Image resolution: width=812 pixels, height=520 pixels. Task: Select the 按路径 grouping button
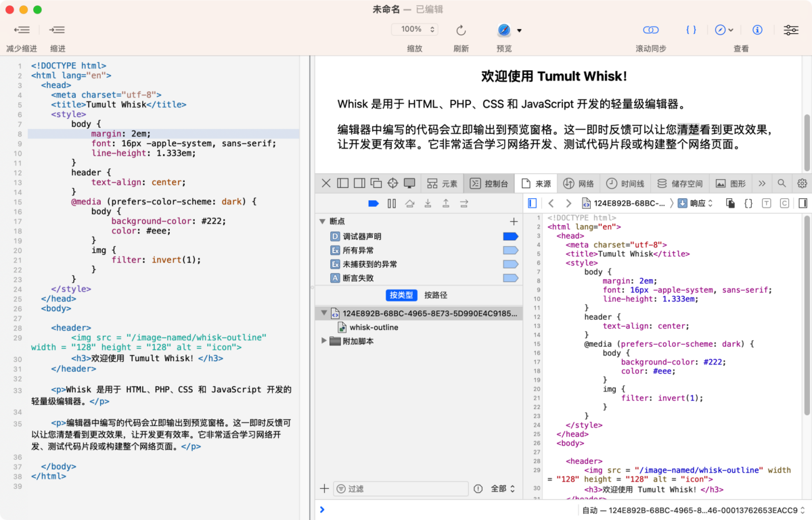pos(436,295)
